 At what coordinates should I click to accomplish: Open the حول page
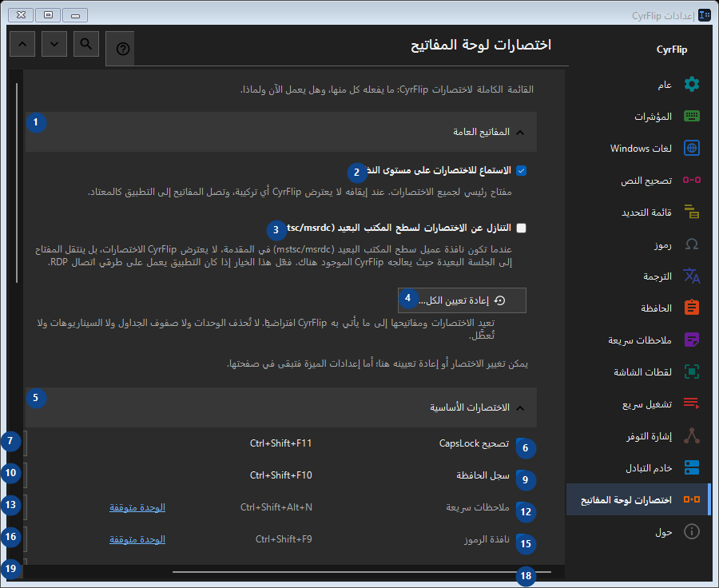pyautogui.click(x=664, y=532)
